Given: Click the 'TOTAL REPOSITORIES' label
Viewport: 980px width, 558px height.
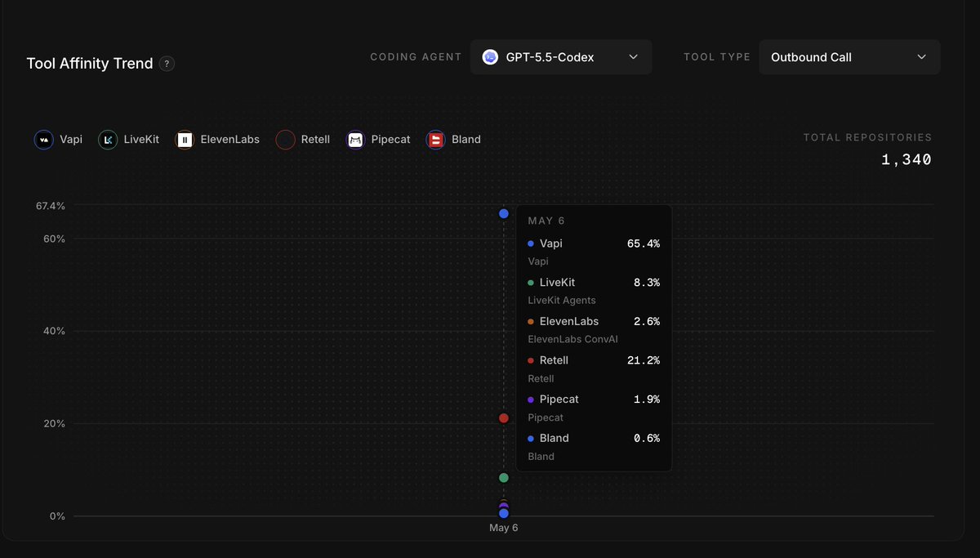Looking at the screenshot, I should [x=867, y=137].
